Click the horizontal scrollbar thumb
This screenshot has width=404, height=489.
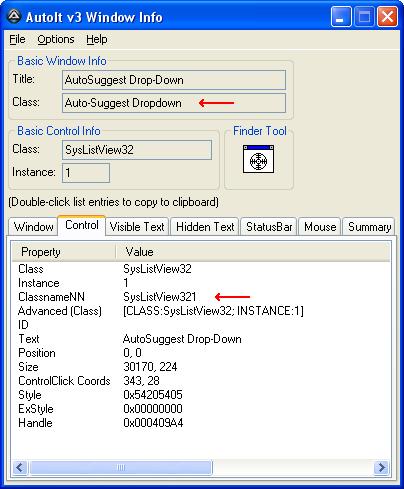coord(121,467)
